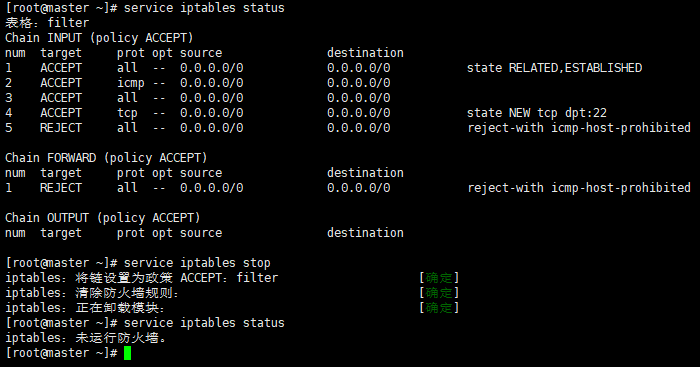Select the "Chain OUTPUT (policy ACCEPT)" header
The width and height of the screenshot is (700, 367).
pos(103,218)
